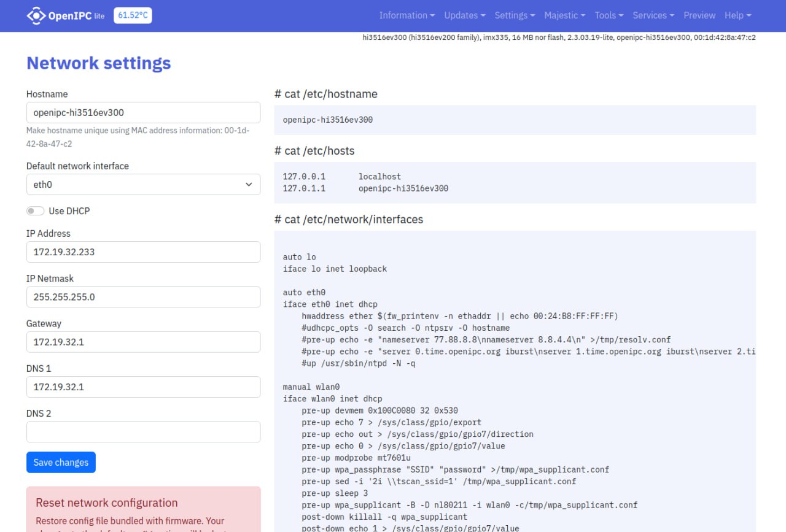Click the OpenIPC lite brand text
The image size is (786, 532).
click(x=76, y=15)
